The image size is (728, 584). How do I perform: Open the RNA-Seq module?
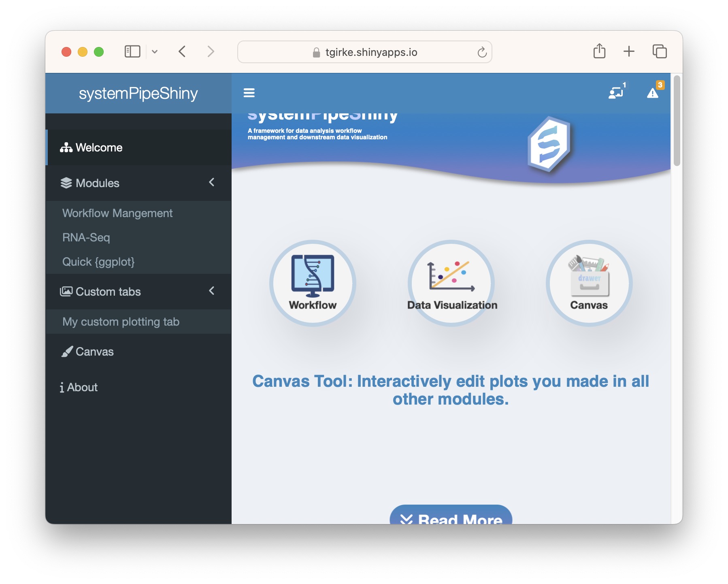86,237
